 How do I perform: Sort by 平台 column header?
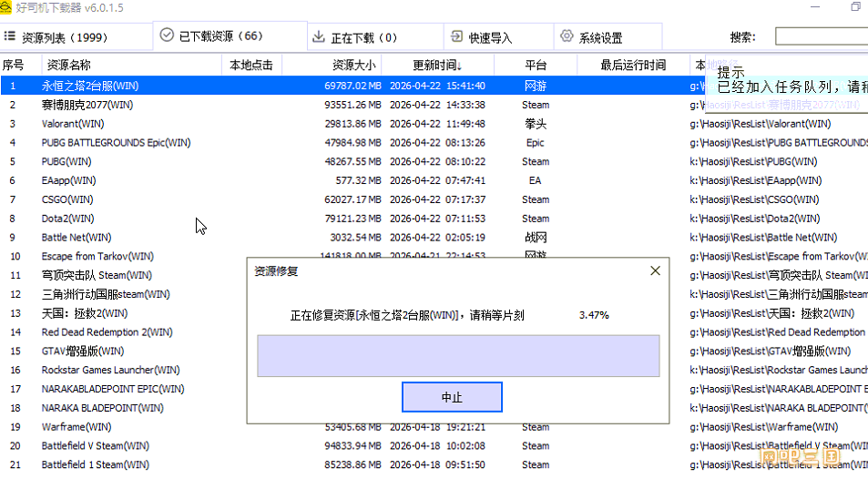[536, 66]
